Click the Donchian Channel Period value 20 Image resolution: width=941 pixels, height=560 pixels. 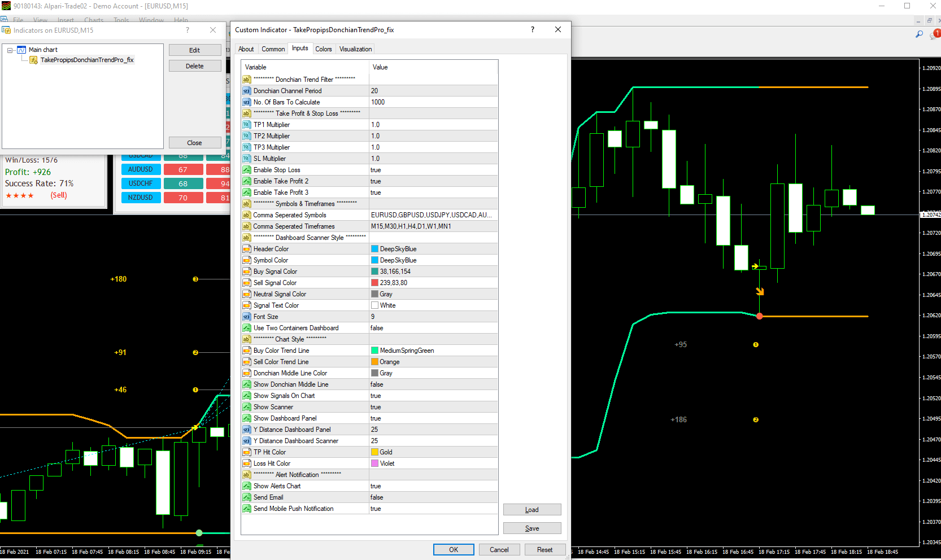coord(433,91)
